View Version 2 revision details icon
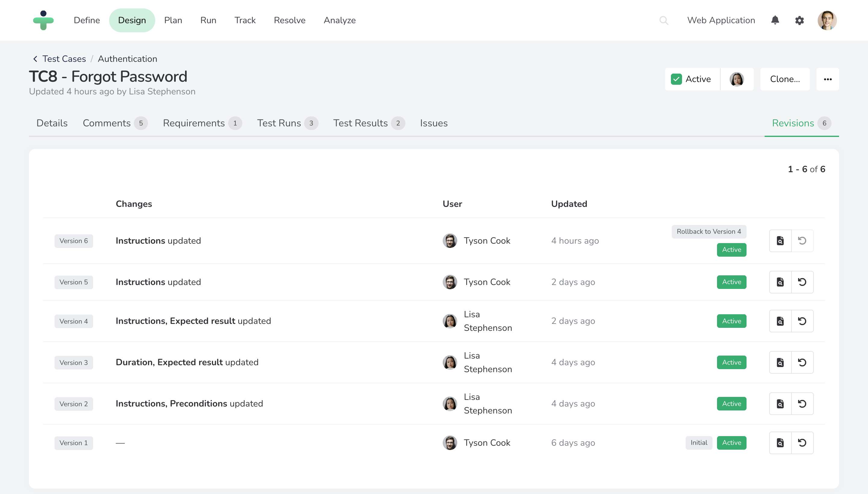The width and height of the screenshot is (868, 494). (x=780, y=404)
